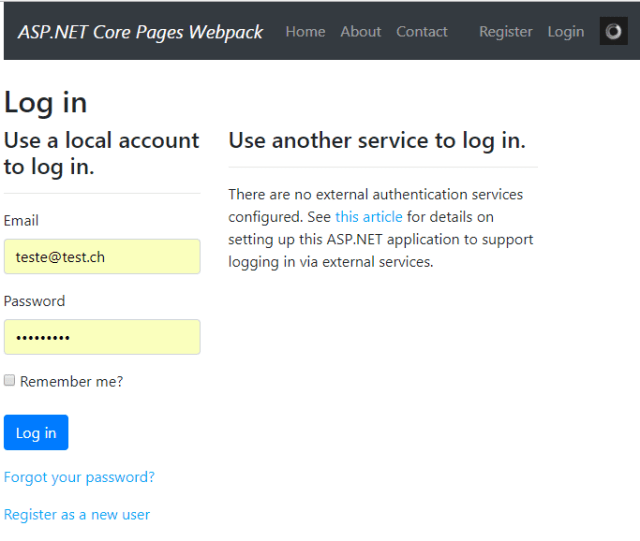Select Login in the navigation bar
Image resolution: width=640 pixels, height=541 pixels.
coord(565,32)
